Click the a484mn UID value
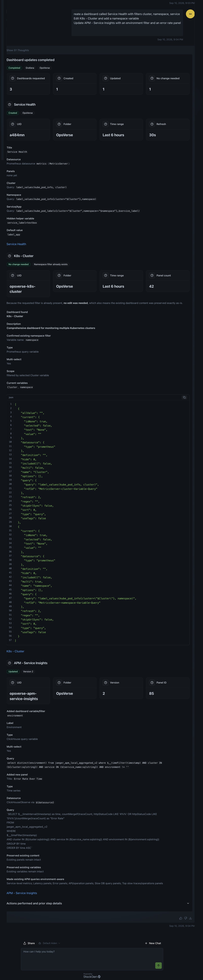Screen dimensions: 203x980 (x=17, y=135)
